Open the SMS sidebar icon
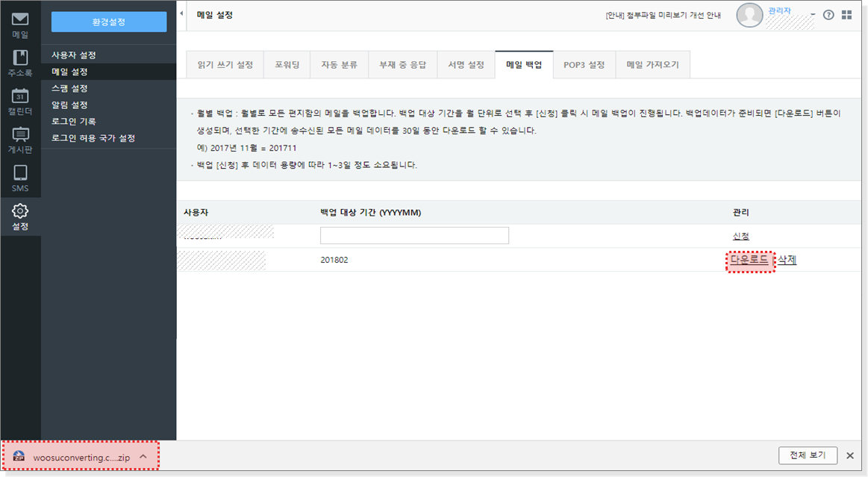868x477 pixels. point(20,178)
